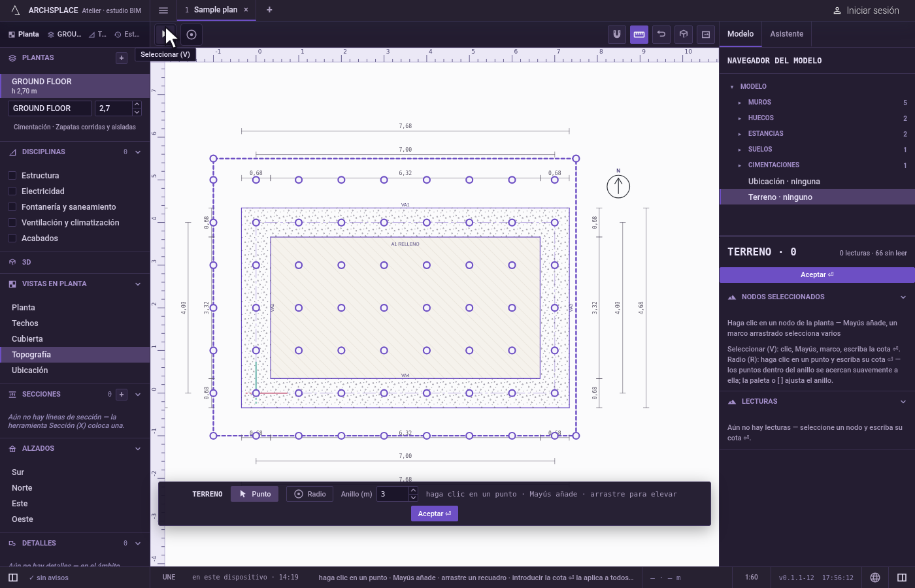Collapse the Vistas en planta section

[138, 284]
